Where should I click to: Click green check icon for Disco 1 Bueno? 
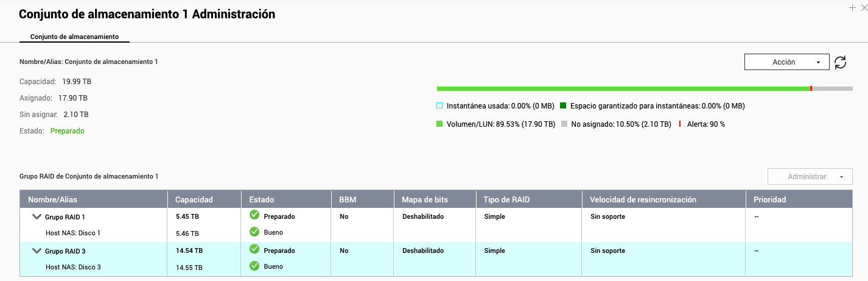coord(254,232)
